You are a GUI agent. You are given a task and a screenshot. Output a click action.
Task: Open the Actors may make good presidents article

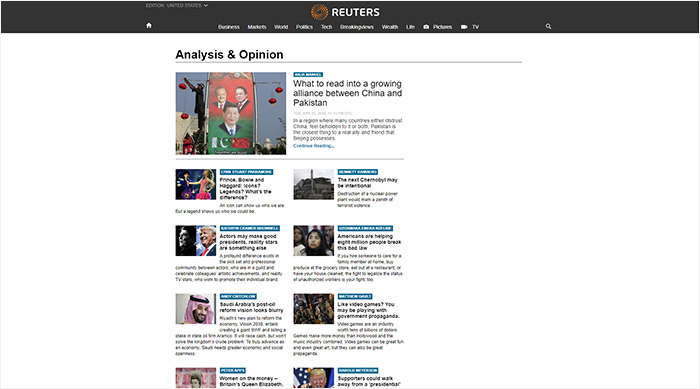pyautogui.click(x=248, y=242)
